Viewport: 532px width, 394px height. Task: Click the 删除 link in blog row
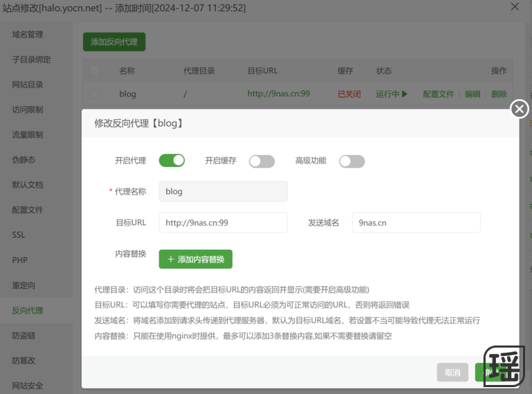coord(499,94)
